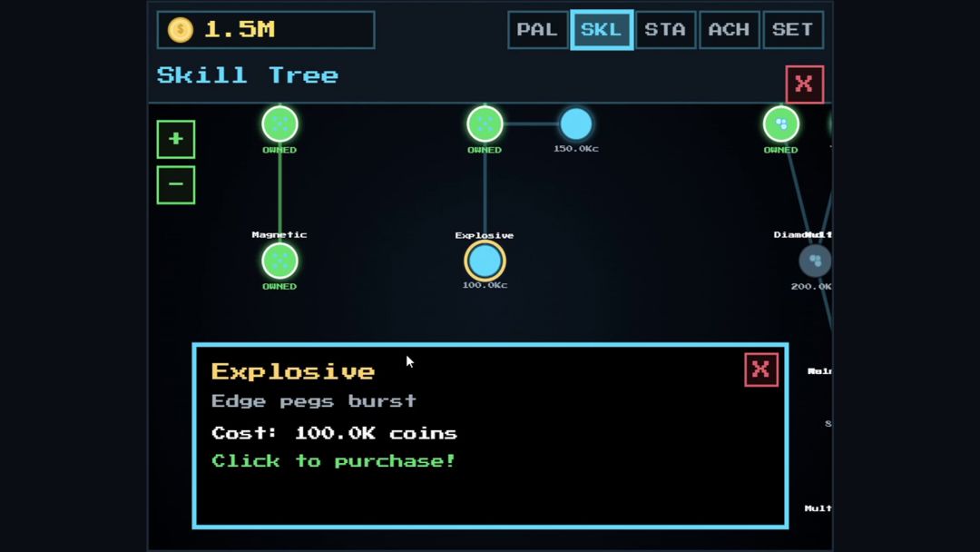Open the ACH tab

point(729,29)
